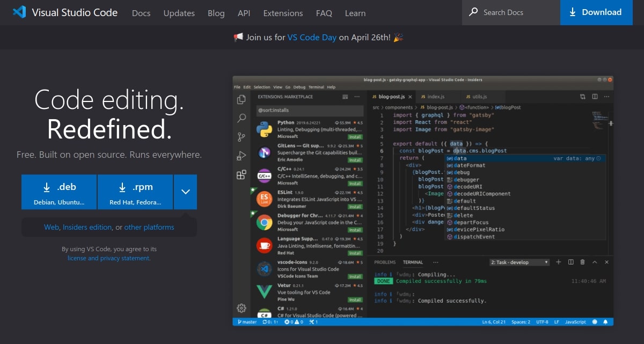644x344 pixels.
Task: Open the Web link
Action: tap(52, 227)
